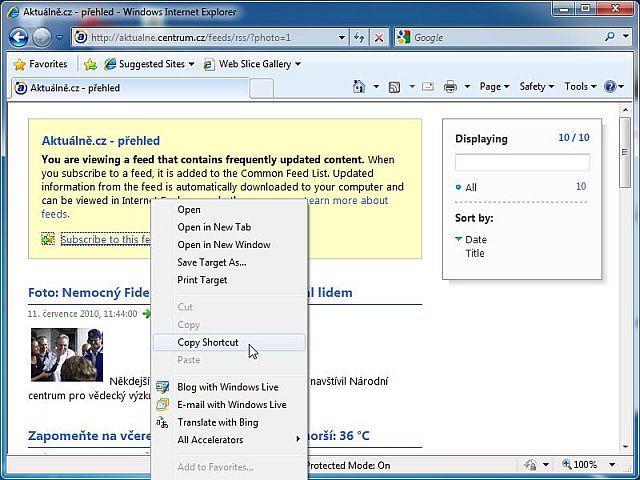Click the Forward navigation arrow button

tap(42, 38)
